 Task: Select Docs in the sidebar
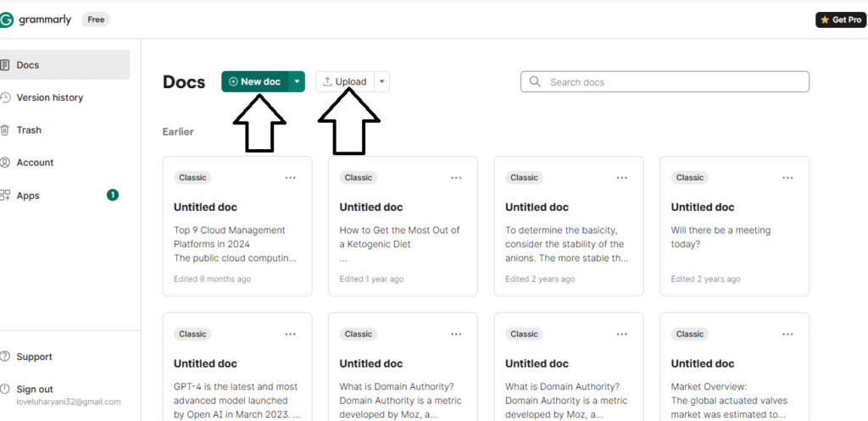pyautogui.click(x=28, y=65)
